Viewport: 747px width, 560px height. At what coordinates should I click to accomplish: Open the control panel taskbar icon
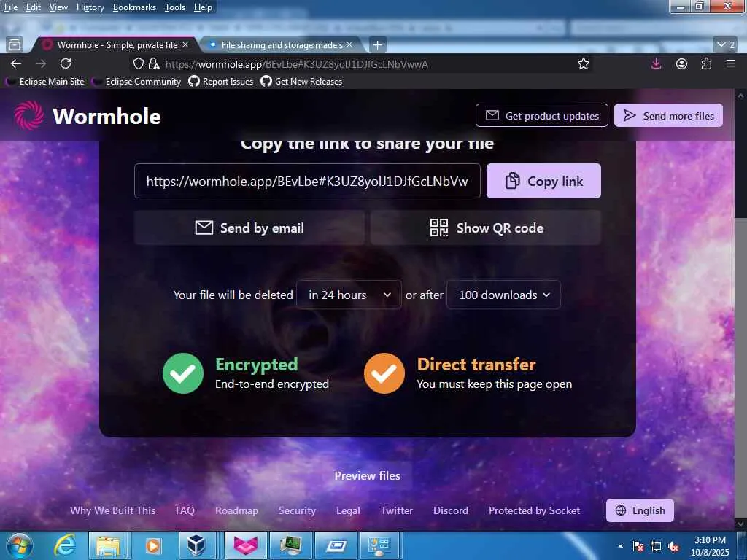(379, 545)
